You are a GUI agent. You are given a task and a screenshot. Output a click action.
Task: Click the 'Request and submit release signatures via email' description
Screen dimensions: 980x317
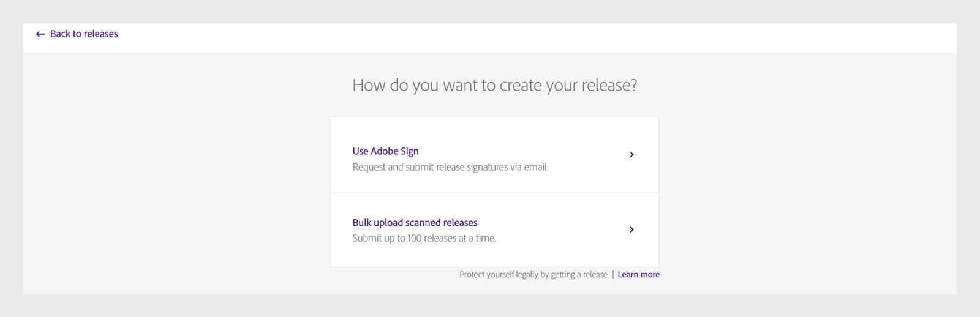450,167
